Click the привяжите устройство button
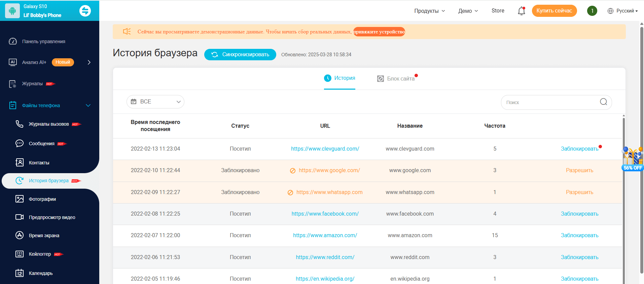The height and width of the screenshot is (284, 644). pos(379,32)
